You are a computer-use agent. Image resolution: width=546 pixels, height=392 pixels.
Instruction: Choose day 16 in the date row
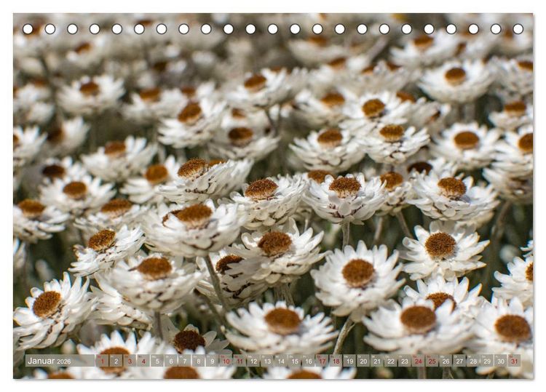pyautogui.click(x=309, y=361)
